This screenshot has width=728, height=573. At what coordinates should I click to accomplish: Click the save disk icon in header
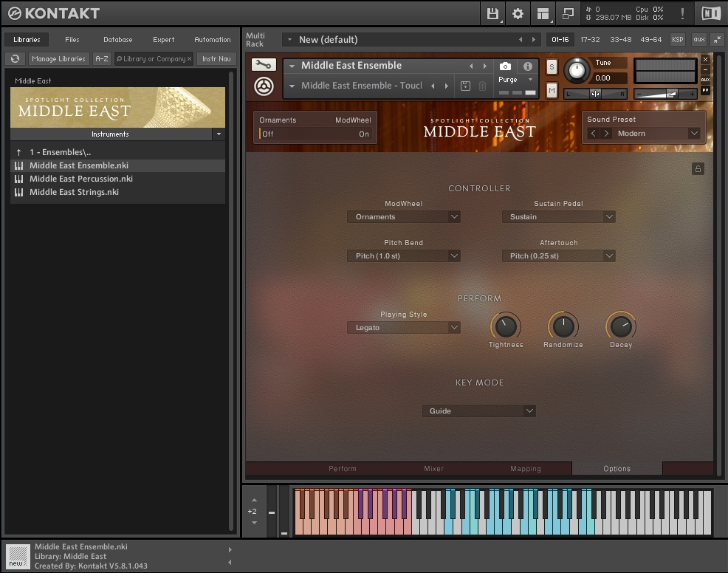(492, 13)
